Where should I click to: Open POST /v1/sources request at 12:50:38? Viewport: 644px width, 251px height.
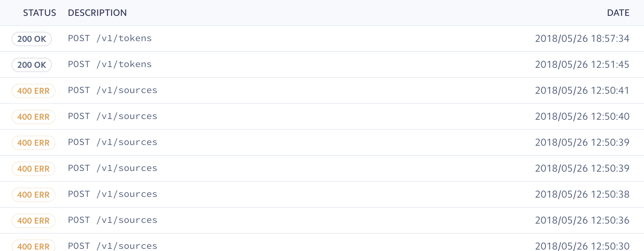(x=113, y=194)
